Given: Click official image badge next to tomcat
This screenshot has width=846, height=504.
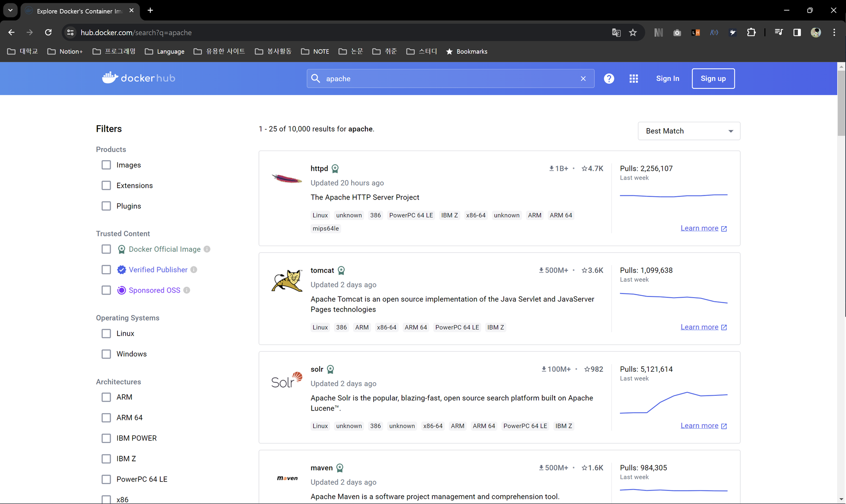Looking at the screenshot, I should pos(341,271).
